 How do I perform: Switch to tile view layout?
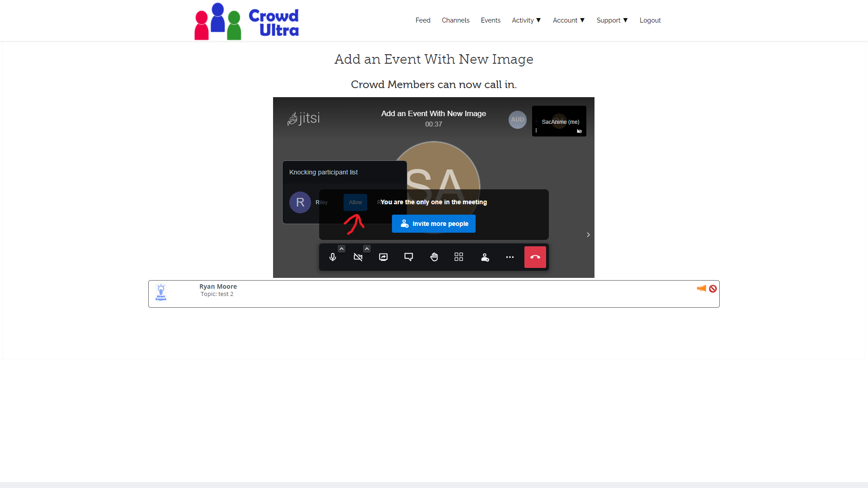(x=458, y=257)
